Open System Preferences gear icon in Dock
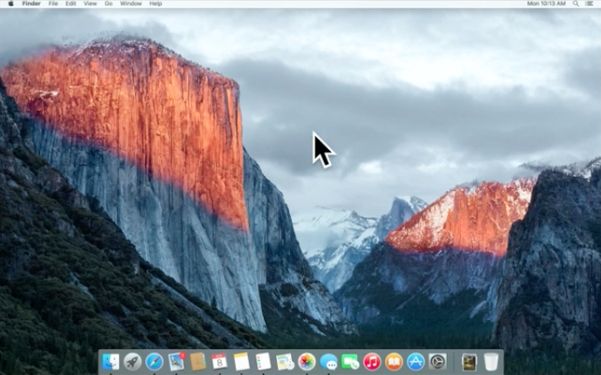Screen dimensions: 601x375 click(437, 362)
